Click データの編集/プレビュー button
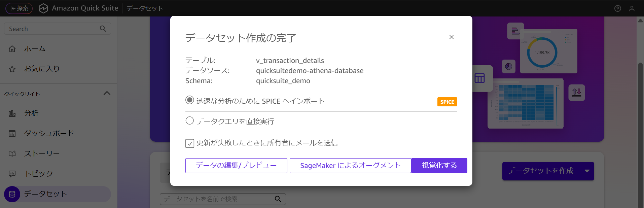The width and height of the screenshot is (644, 208). 236,166
